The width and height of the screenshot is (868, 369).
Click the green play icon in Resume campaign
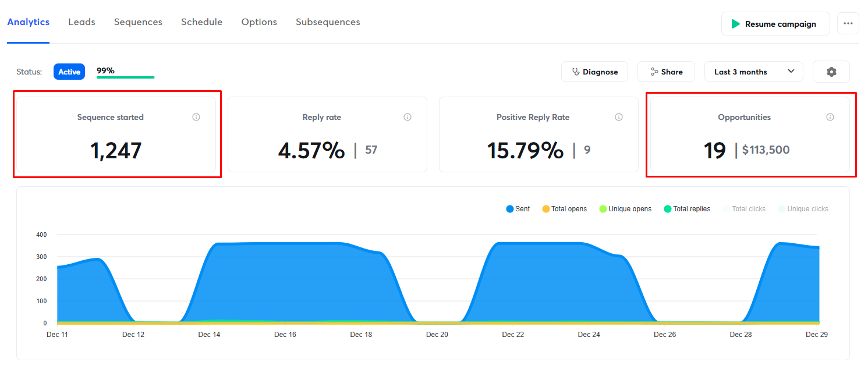pos(736,23)
